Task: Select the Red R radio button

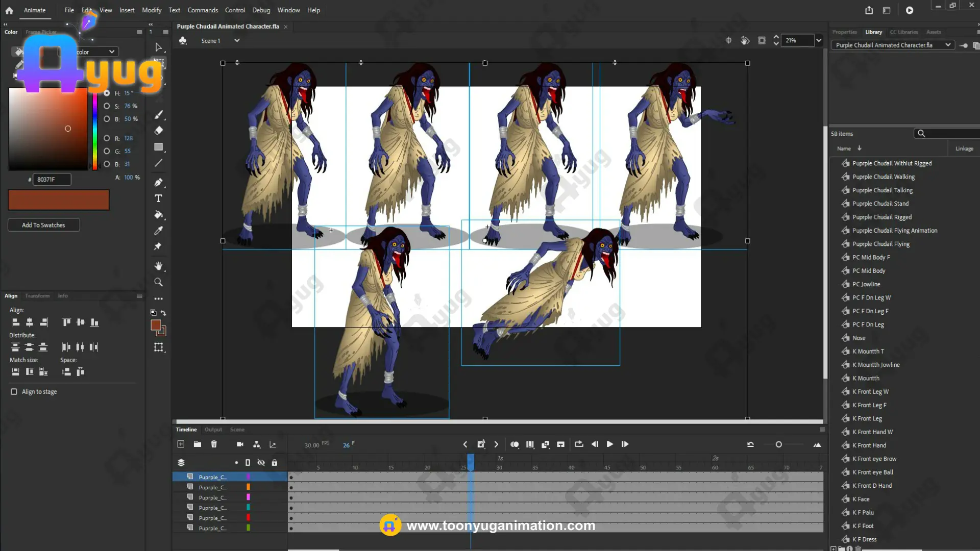Action: [107, 138]
